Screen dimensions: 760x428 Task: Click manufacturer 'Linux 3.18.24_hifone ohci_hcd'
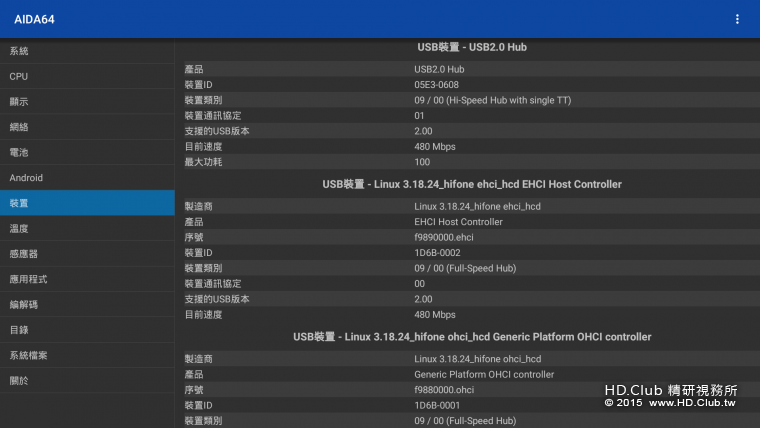[477, 359]
